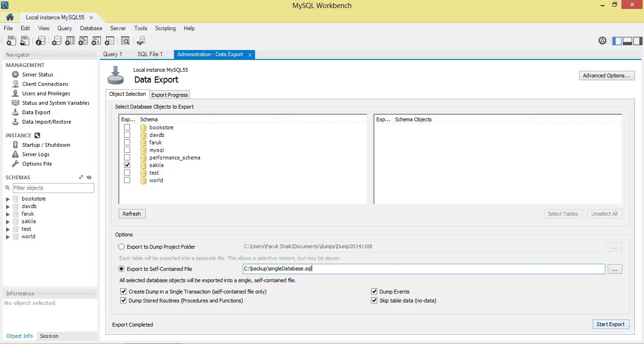Open preferences gear icon at top right

click(x=603, y=41)
